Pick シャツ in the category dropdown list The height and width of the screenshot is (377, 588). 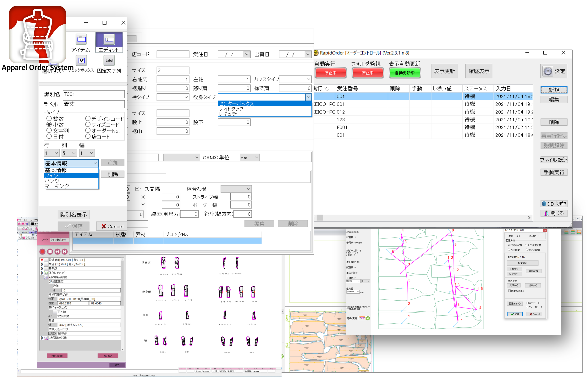click(x=71, y=175)
